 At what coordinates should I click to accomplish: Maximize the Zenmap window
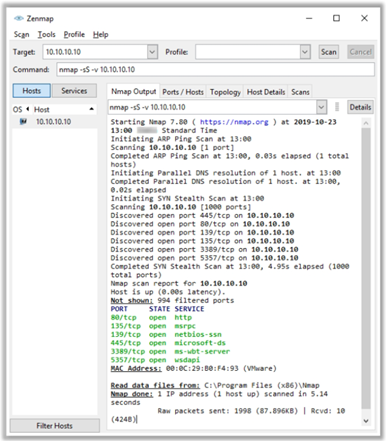(x=337, y=18)
